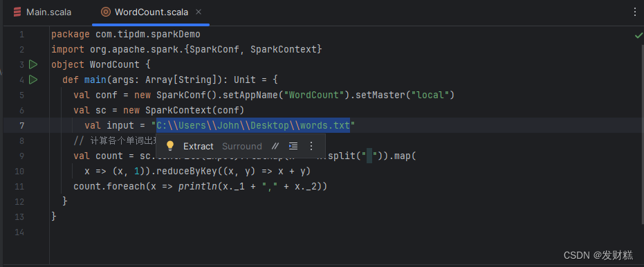Run the WordCount object from the gutter
This screenshot has width=644, height=267.
33,64
